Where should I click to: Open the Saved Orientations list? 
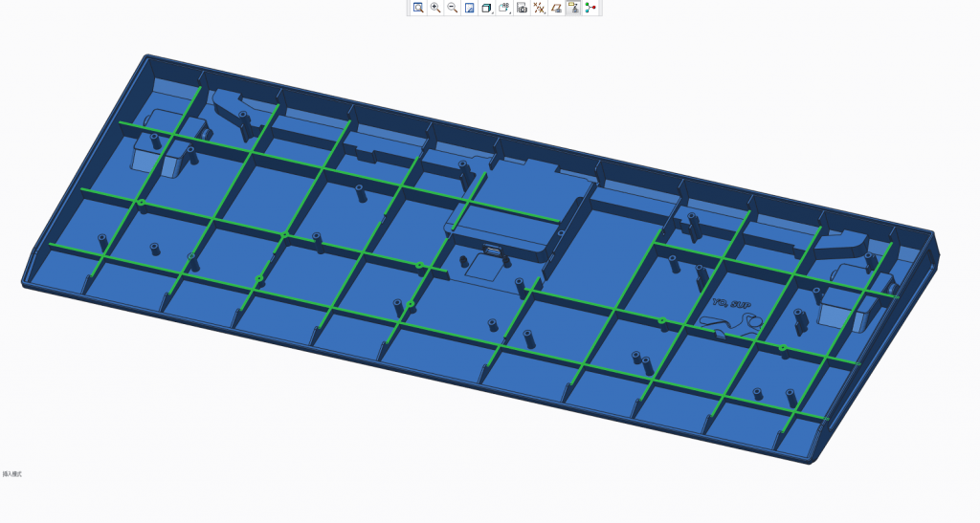(x=503, y=8)
